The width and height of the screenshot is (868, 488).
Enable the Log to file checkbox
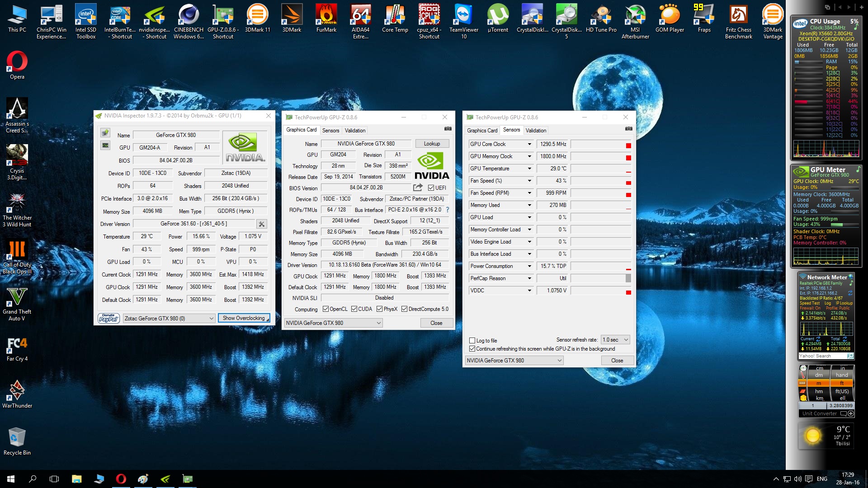pos(472,341)
